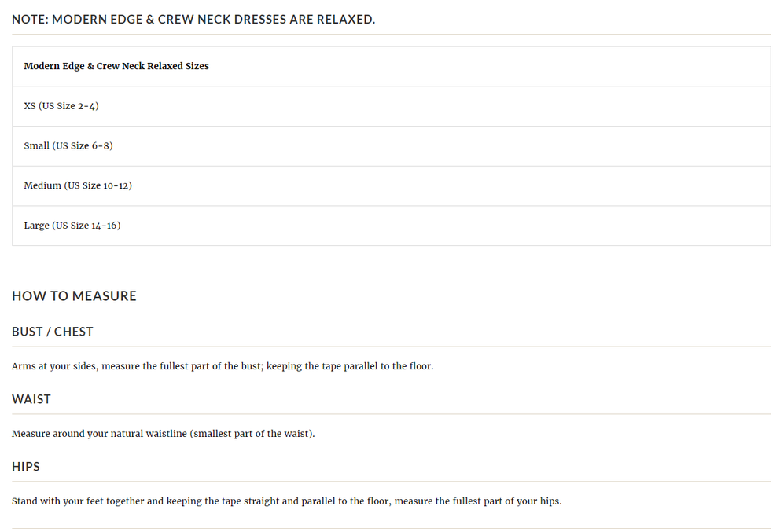Select the Small (US Size 6-8) row
Viewport: 780px width, 532px height.
coord(68,146)
